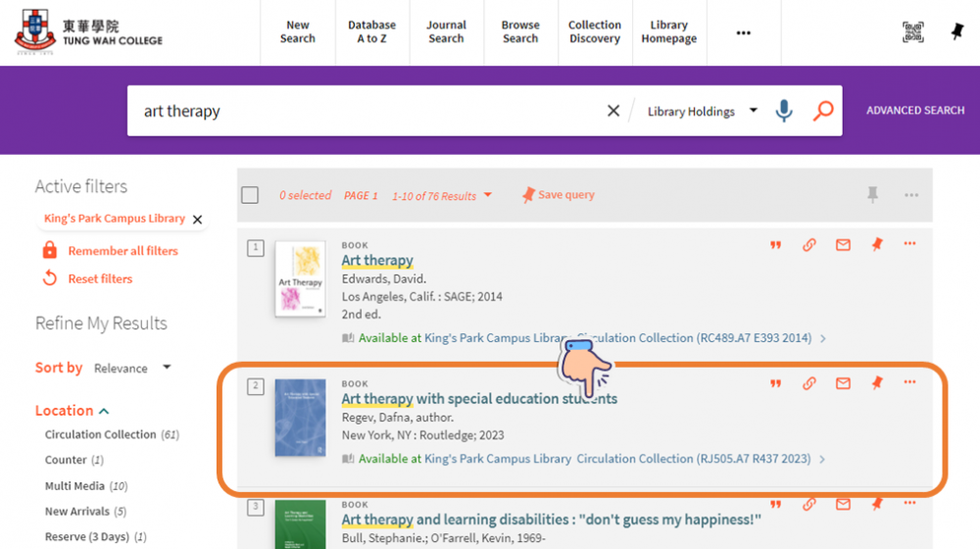Go to Browse Search
This screenshot has width=980, height=549.
point(520,32)
